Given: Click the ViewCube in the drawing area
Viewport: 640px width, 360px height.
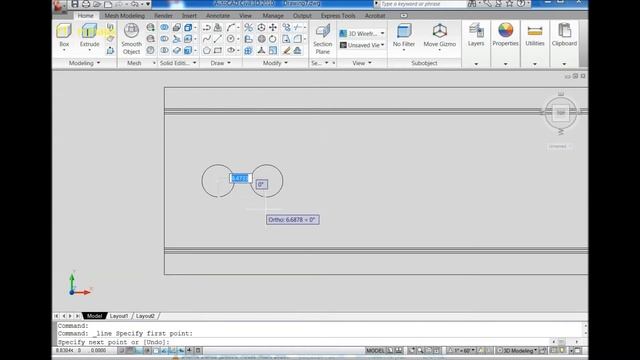Looking at the screenshot, I should pyautogui.click(x=561, y=113).
